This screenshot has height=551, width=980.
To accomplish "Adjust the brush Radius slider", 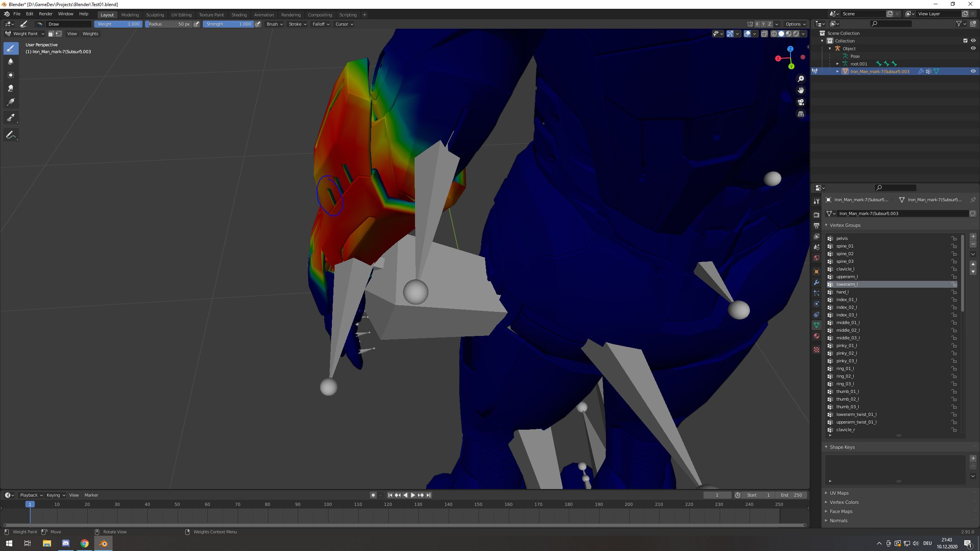I will pos(168,24).
